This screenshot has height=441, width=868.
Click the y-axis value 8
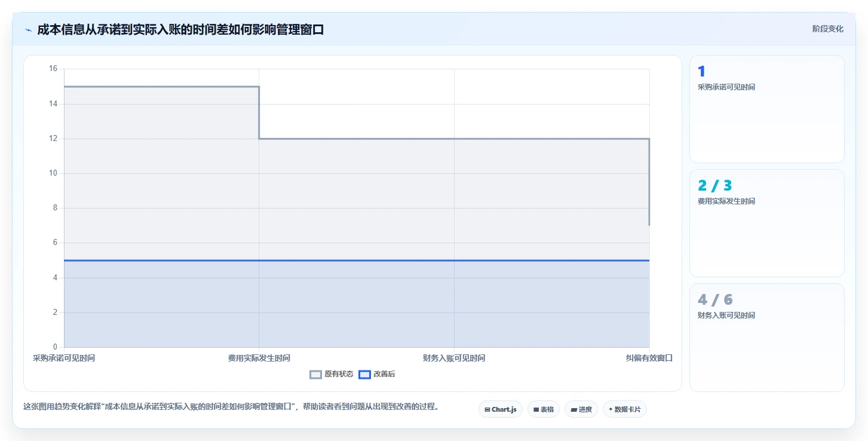pos(55,208)
